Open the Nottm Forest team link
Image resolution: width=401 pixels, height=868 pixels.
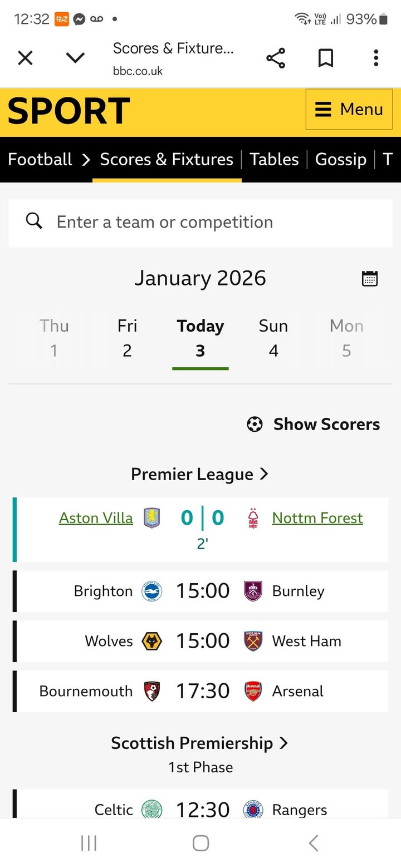click(x=317, y=518)
